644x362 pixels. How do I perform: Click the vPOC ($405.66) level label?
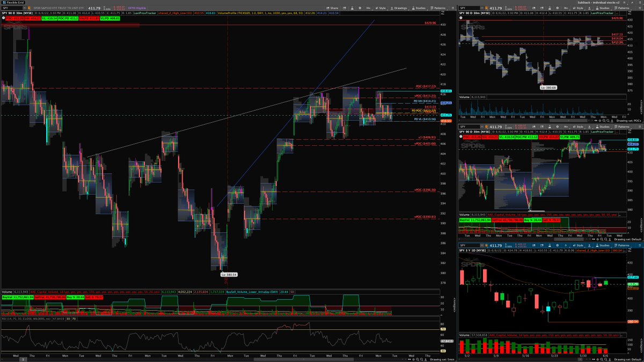(x=425, y=145)
